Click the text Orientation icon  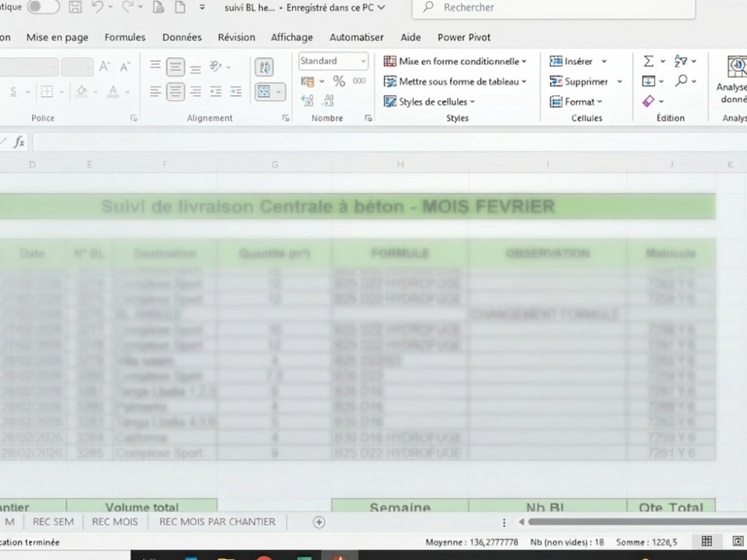click(215, 66)
